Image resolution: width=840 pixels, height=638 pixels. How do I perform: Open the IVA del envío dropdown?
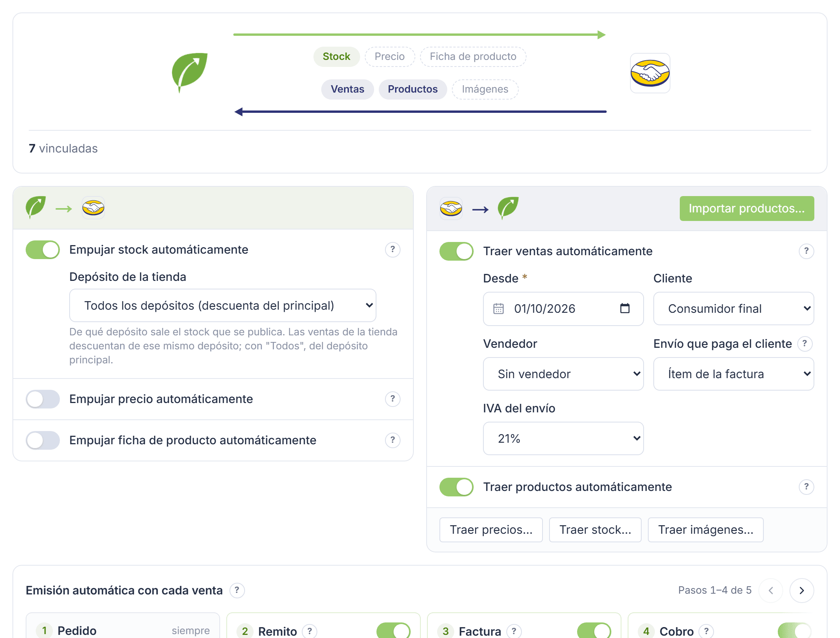563,438
